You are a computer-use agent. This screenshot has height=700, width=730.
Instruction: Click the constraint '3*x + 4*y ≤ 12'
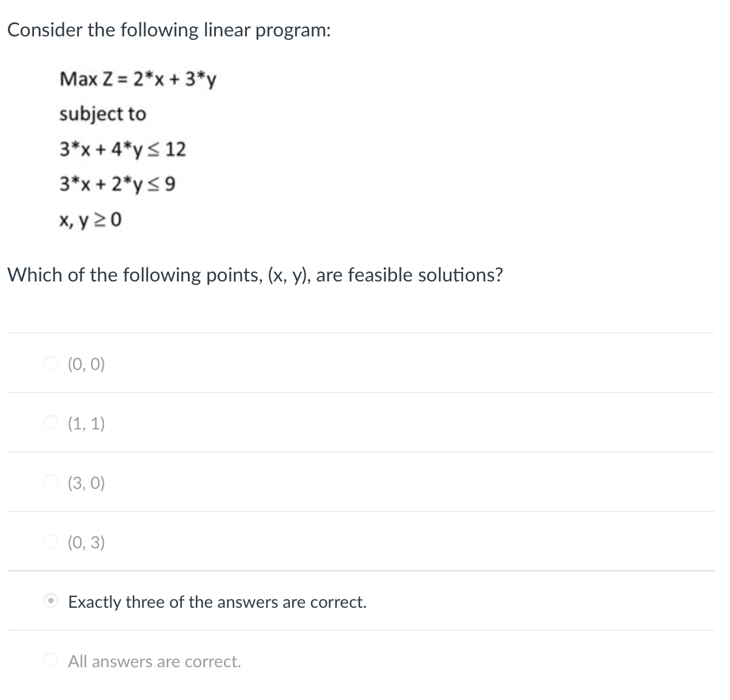(x=122, y=150)
